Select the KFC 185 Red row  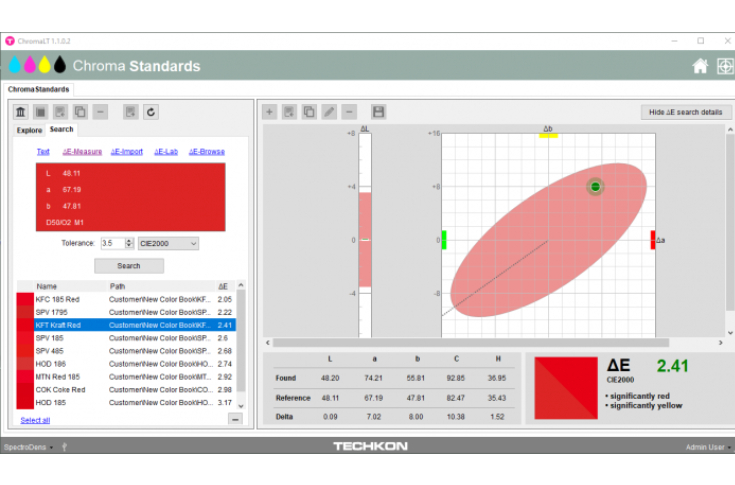click(x=126, y=299)
